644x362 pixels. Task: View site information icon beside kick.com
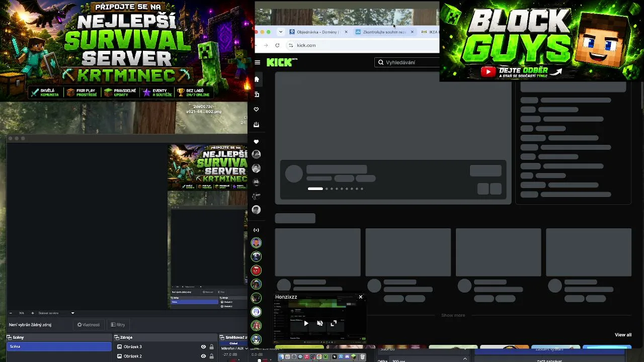[291, 45]
